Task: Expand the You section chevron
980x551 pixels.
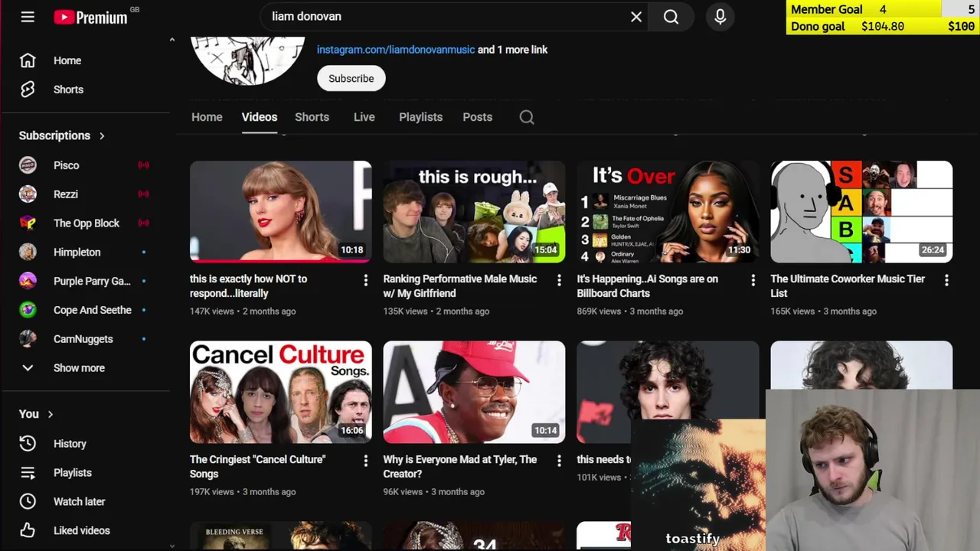Action: pyautogui.click(x=51, y=414)
